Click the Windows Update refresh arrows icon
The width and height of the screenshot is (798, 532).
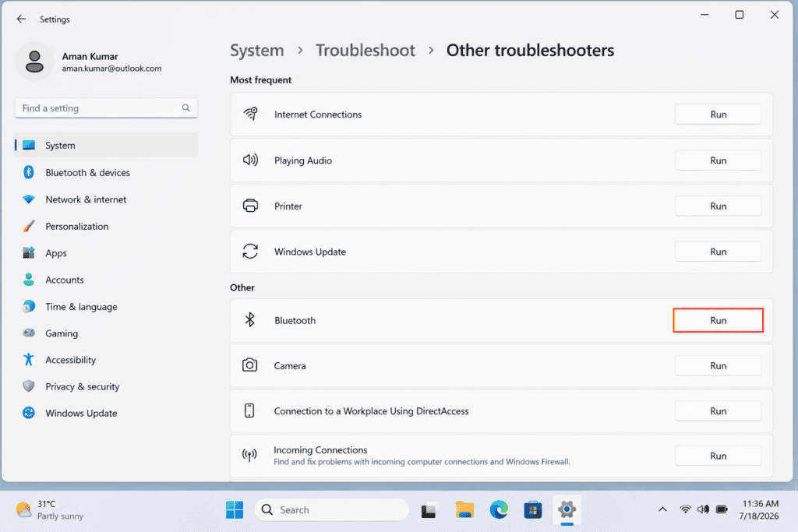250,252
